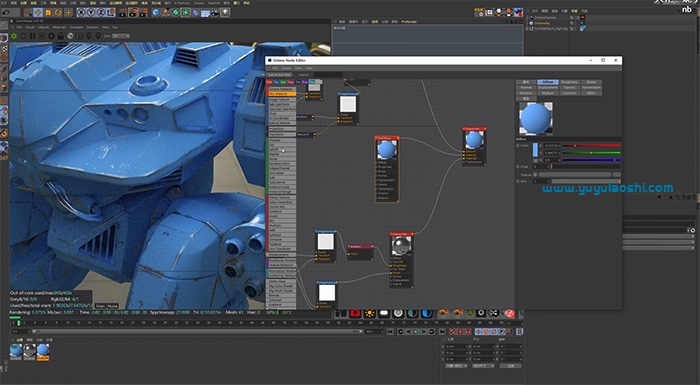Click sun daylight icon in Octane icon row

pos(369,314)
